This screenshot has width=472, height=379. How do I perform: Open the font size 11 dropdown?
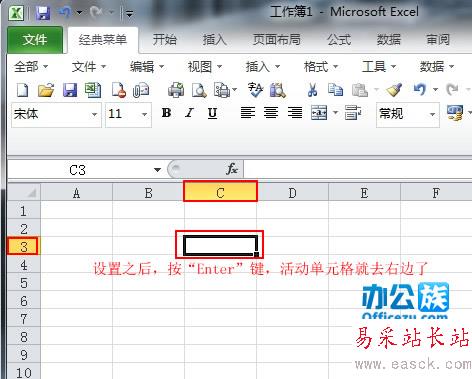(x=144, y=114)
